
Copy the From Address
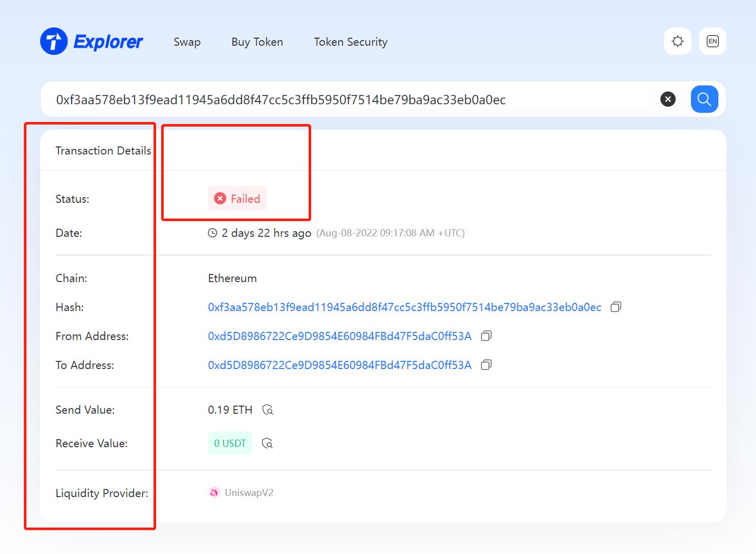click(486, 336)
